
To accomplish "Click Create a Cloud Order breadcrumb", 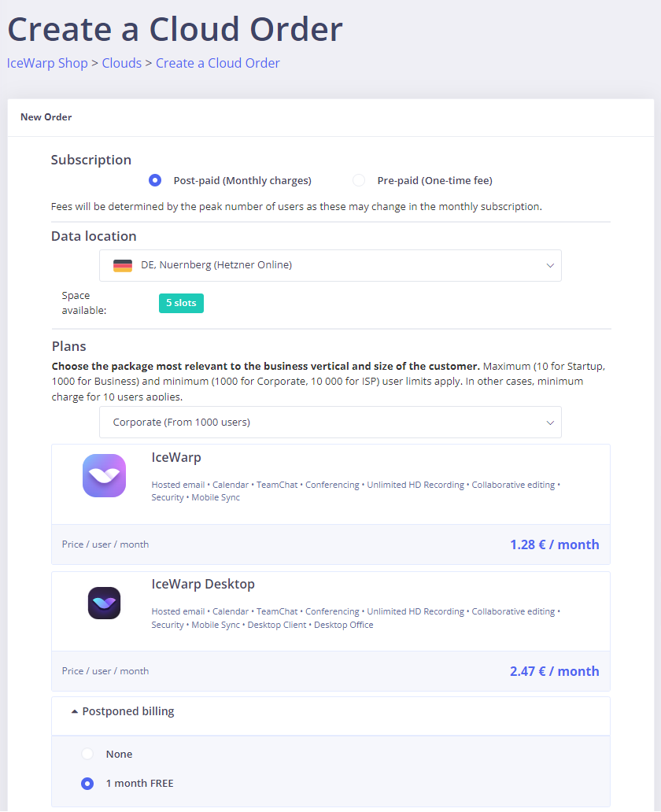I will pos(218,63).
